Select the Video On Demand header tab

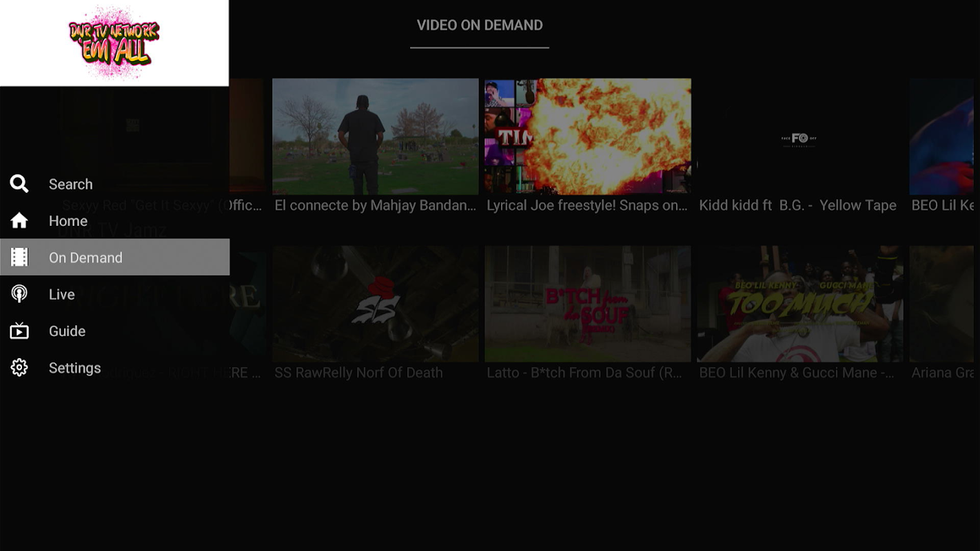point(480,25)
